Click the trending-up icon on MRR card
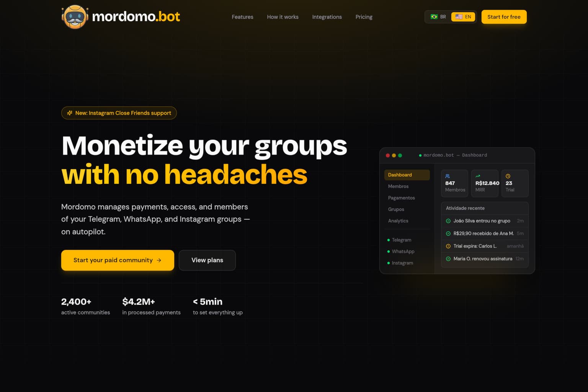Image resolution: width=588 pixels, height=392 pixels. coord(478,176)
